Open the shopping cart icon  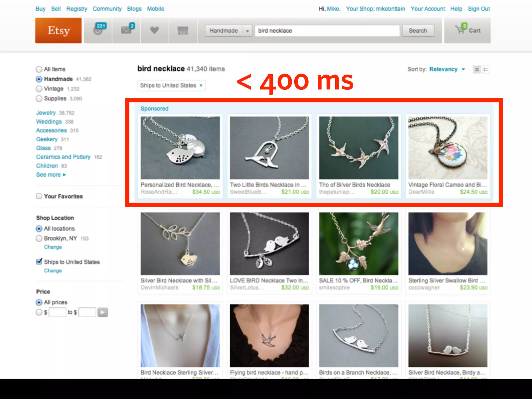click(467, 30)
